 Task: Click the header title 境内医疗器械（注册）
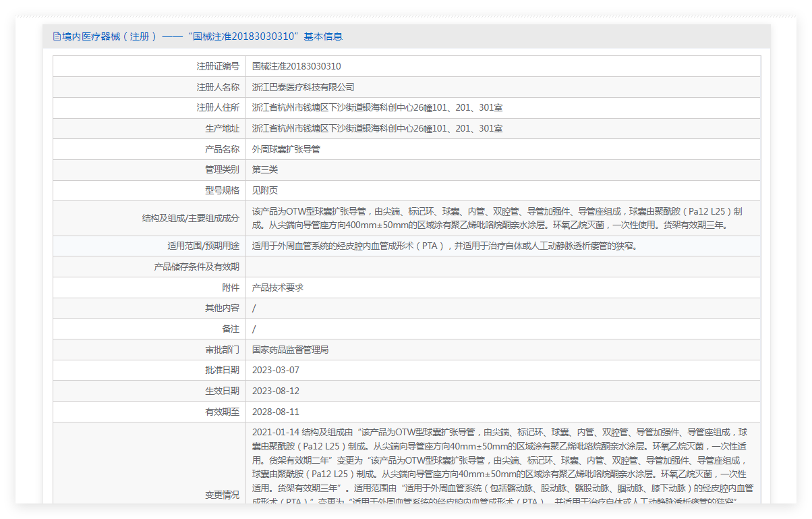[x=110, y=36]
